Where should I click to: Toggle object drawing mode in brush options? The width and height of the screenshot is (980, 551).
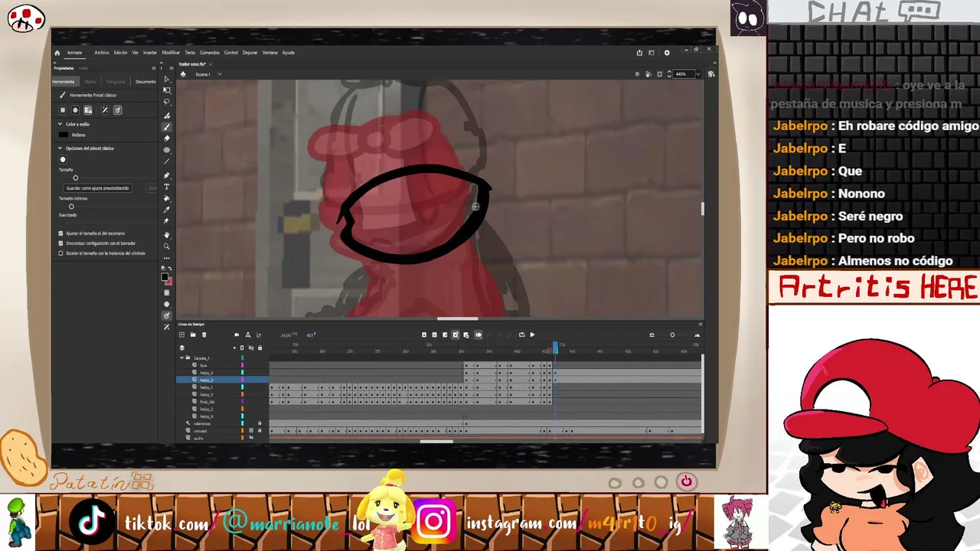[x=64, y=110]
